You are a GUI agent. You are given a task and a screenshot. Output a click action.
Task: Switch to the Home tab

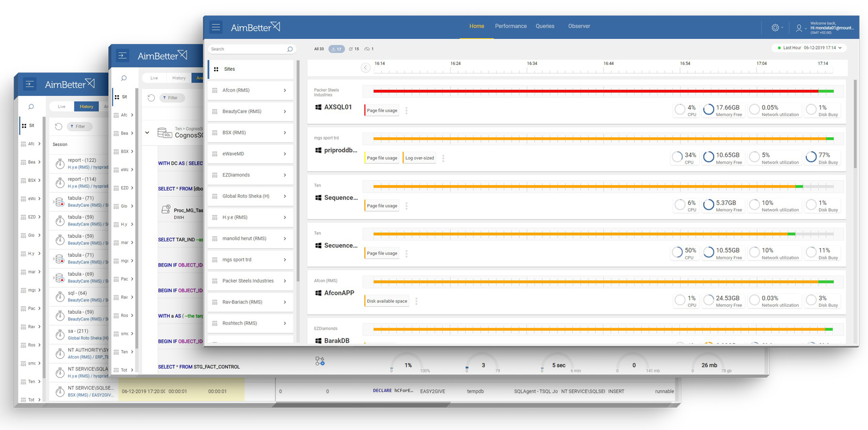coord(476,26)
